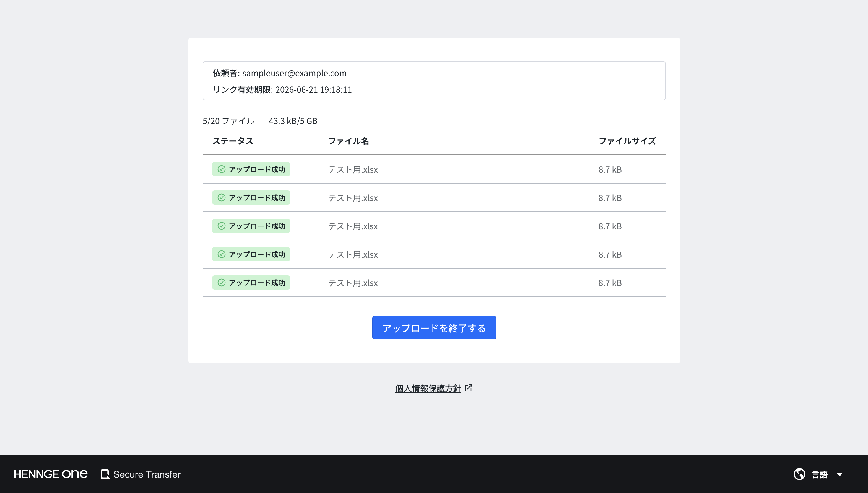Screen dimensions: 868x493
Task: Click the globe icon in the footer
Action: click(x=799, y=474)
